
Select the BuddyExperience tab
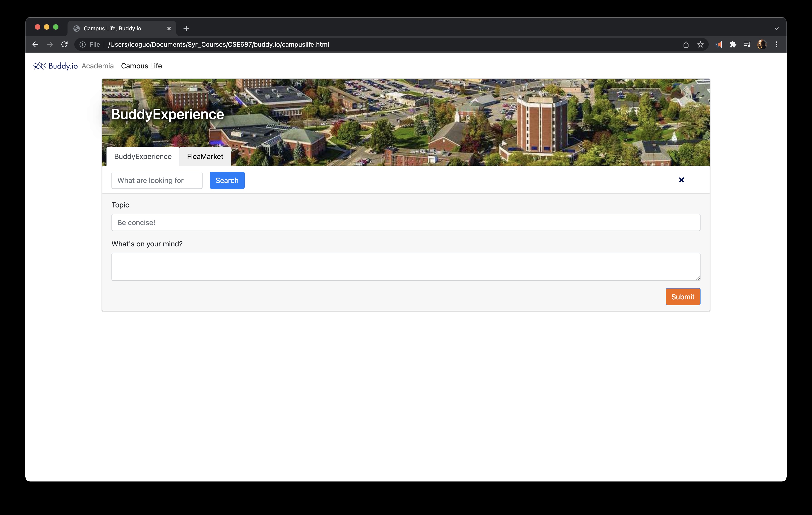pos(143,156)
